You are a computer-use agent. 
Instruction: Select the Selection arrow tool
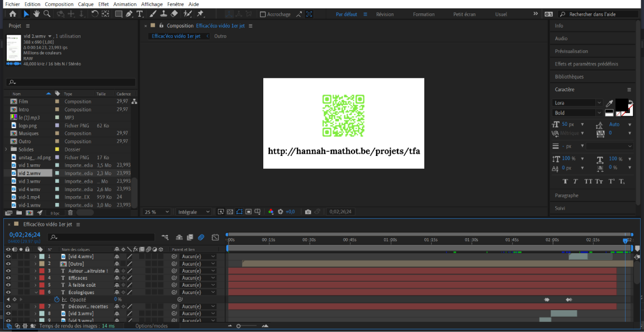click(26, 14)
